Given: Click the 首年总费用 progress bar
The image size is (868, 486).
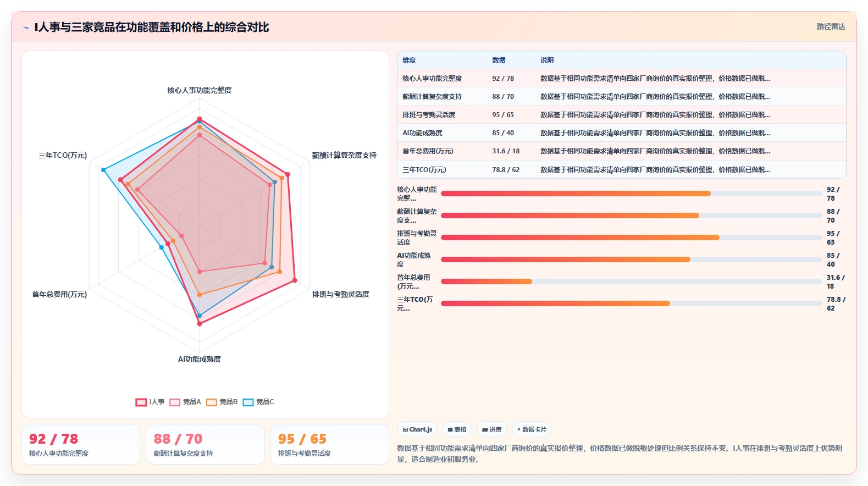Looking at the screenshot, I should [x=631, y=281].
